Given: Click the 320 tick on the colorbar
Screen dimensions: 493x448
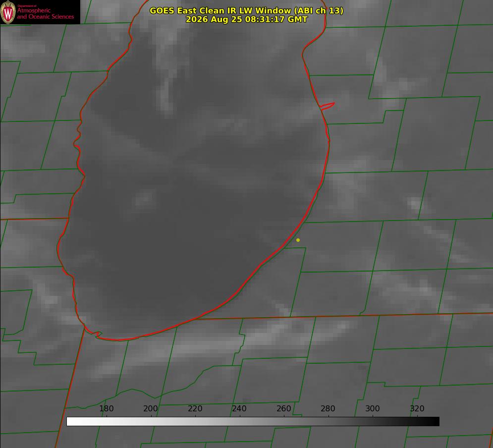Looking at the screenshot, I should (417, 409).
